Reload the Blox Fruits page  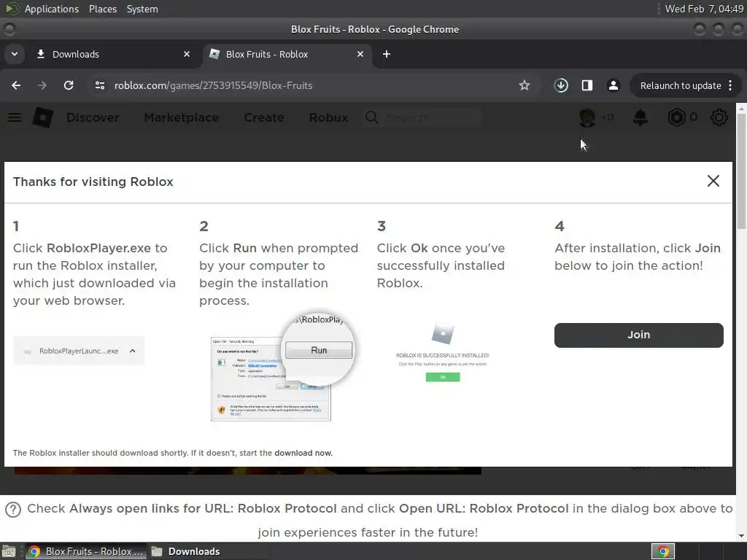point(69,85)
